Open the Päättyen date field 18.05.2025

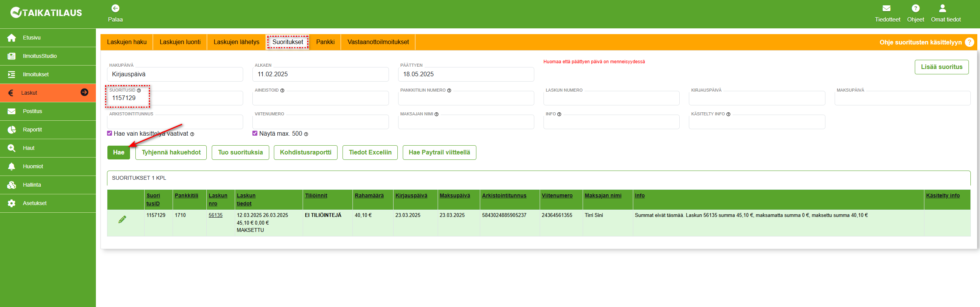(x=466, y=74)
